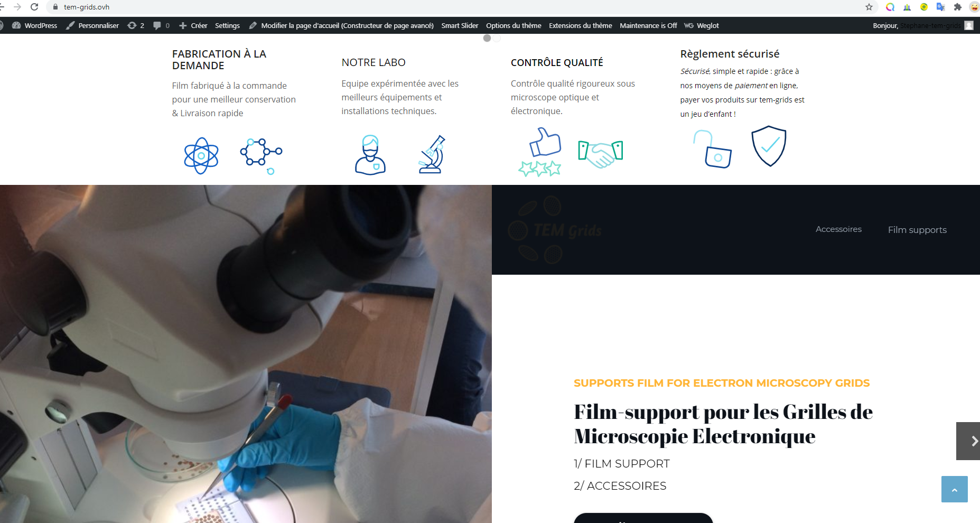Select the second slider pagination dot

[497, 38]
